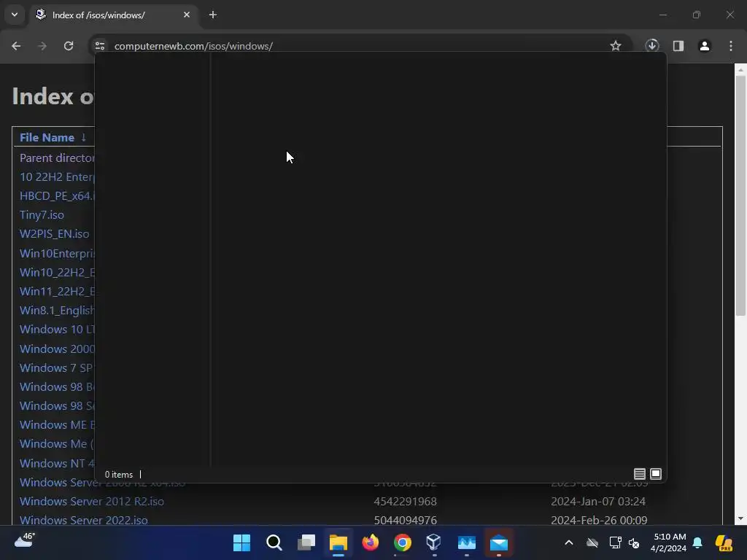This screenshot has width=747, height=560.
Task: Open the tab search dropdown arrow
Action: (x=15, y=15)
